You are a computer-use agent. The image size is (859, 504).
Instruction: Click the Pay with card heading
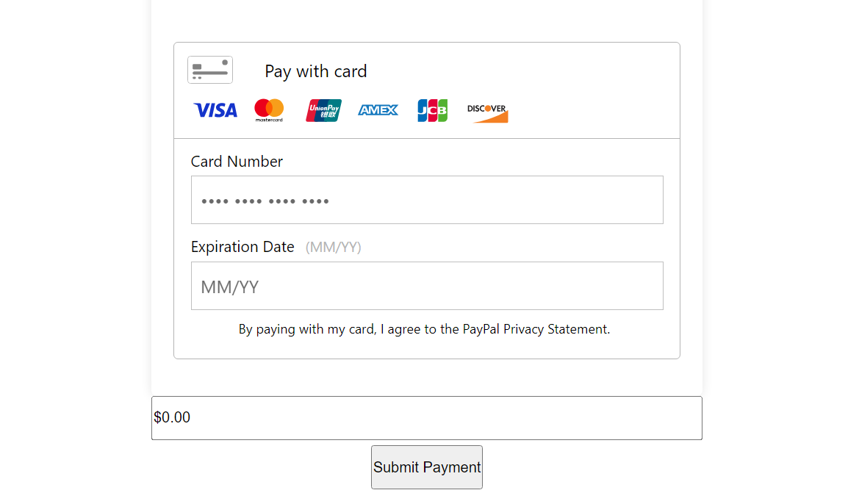click(x=315, y=71)
